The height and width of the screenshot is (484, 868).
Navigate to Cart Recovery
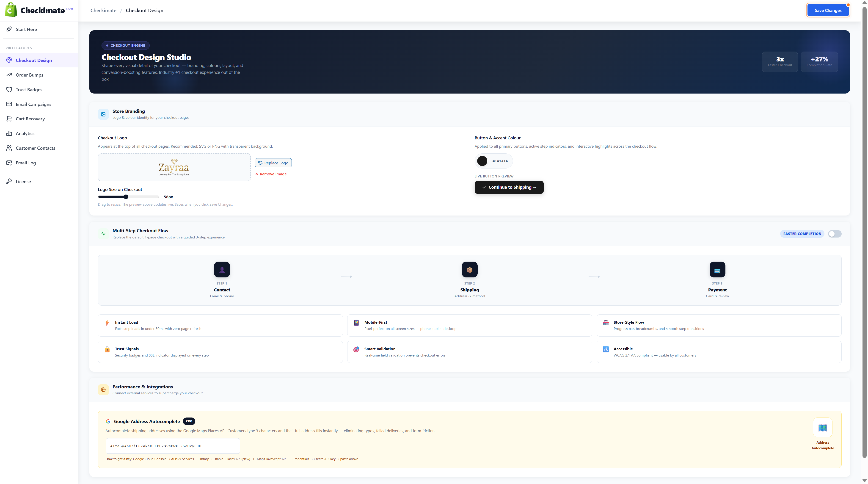pyautogui.click(x=39, y=119)
